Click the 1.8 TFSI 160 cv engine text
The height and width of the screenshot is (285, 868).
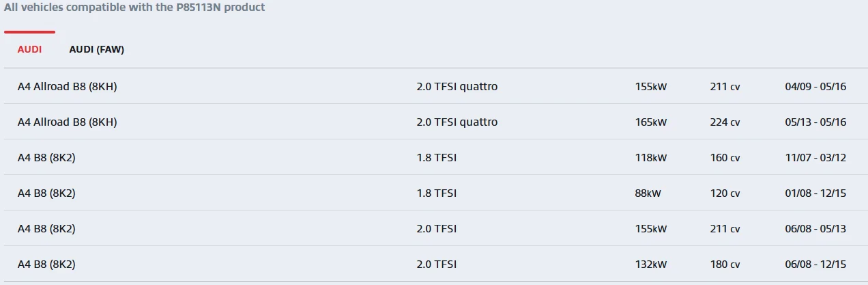(x=437, y=157)
